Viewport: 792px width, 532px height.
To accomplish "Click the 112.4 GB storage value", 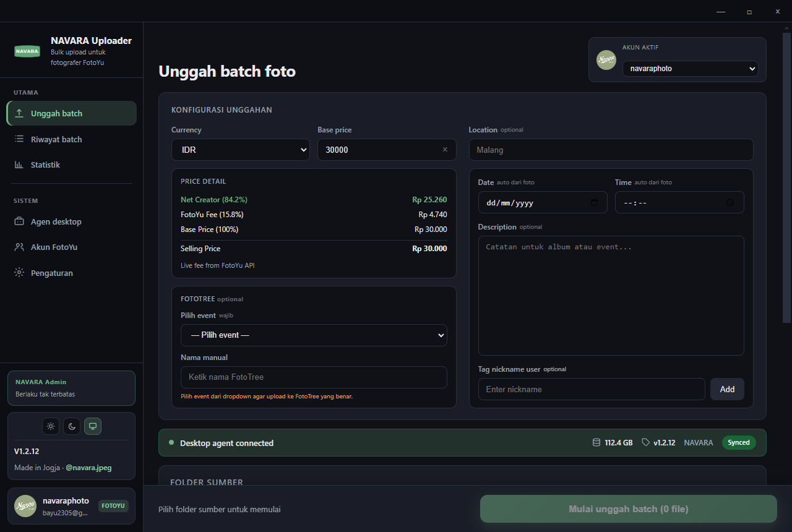I will coord(619,443).
